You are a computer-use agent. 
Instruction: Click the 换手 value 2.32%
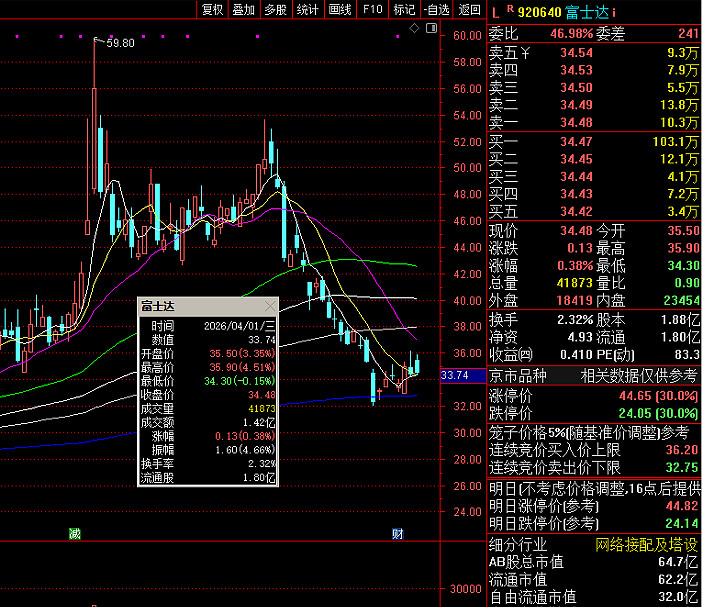coord(575,320)
